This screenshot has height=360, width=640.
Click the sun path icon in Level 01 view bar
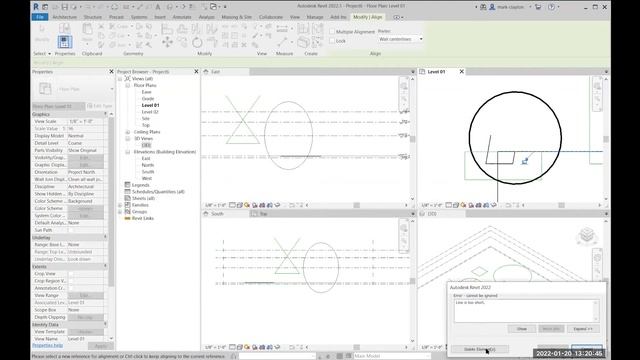coord(463,205)
